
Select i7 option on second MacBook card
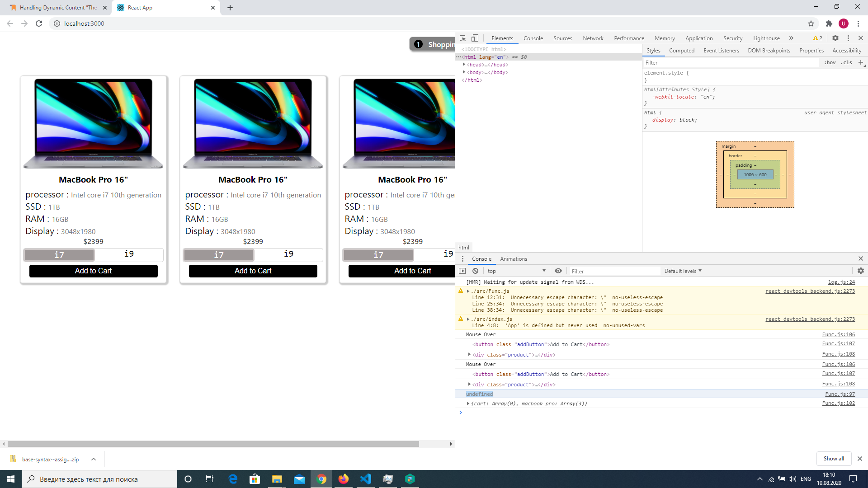219,255
